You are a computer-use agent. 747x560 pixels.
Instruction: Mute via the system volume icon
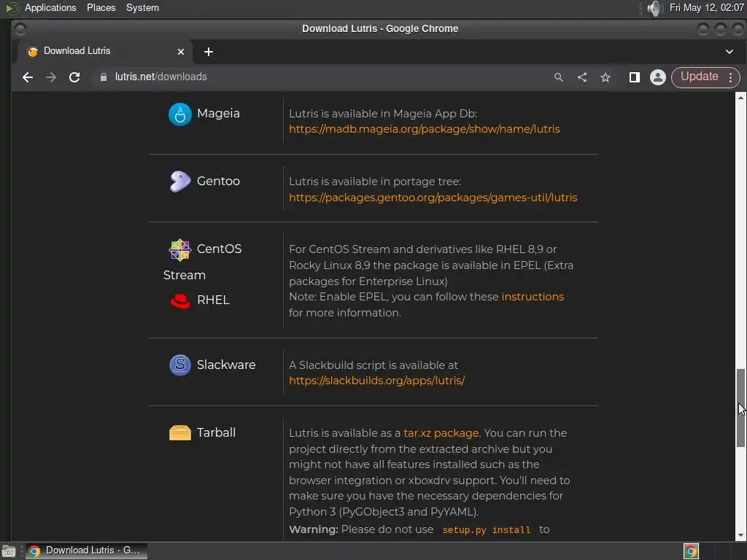[x=654, y=8]
